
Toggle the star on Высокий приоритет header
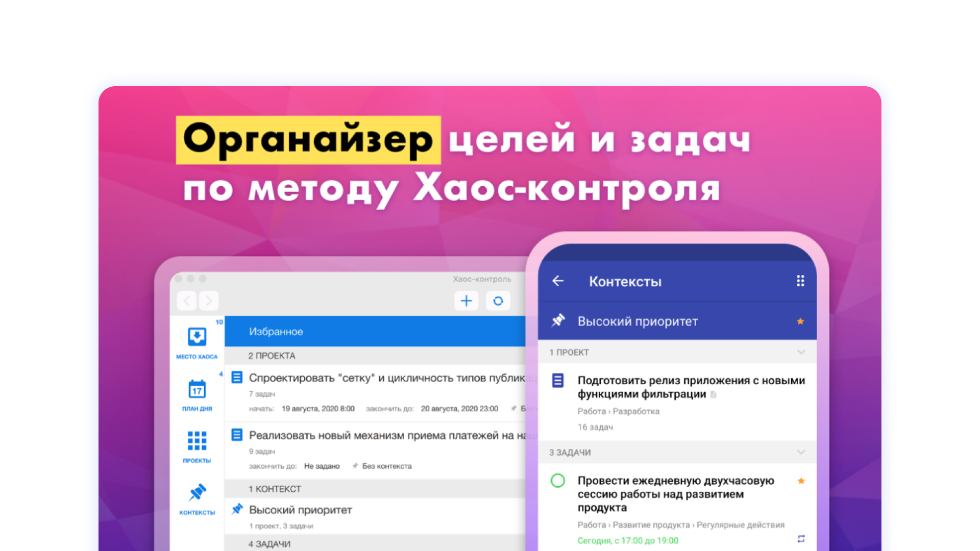[x=800, y=321]
